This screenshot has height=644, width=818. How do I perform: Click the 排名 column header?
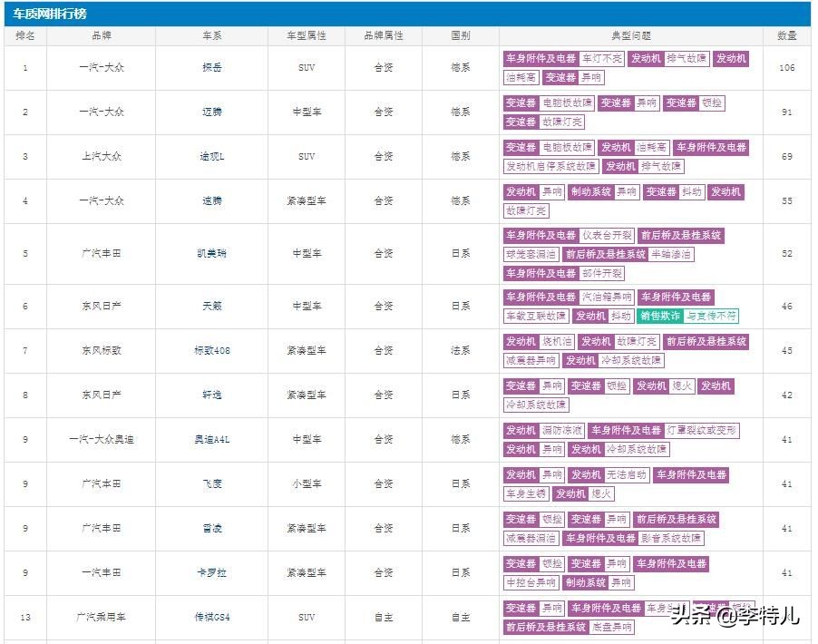[x=25, y=35]
